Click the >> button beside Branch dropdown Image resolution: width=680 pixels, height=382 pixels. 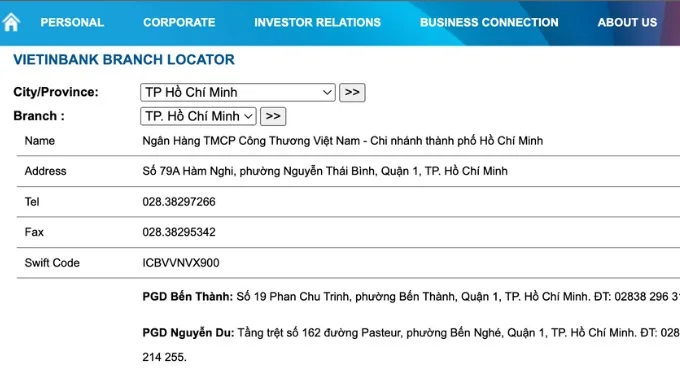[x=273, y=116]
